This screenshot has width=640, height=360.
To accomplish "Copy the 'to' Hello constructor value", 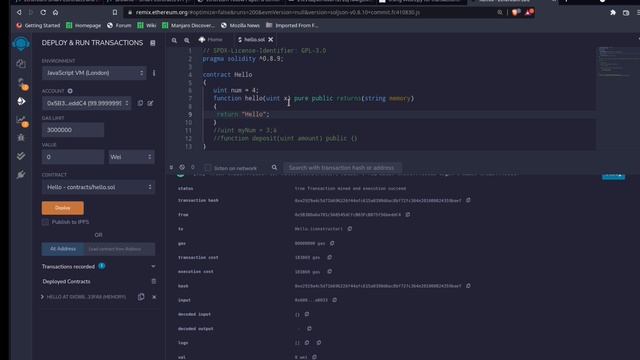I will 350,229.
